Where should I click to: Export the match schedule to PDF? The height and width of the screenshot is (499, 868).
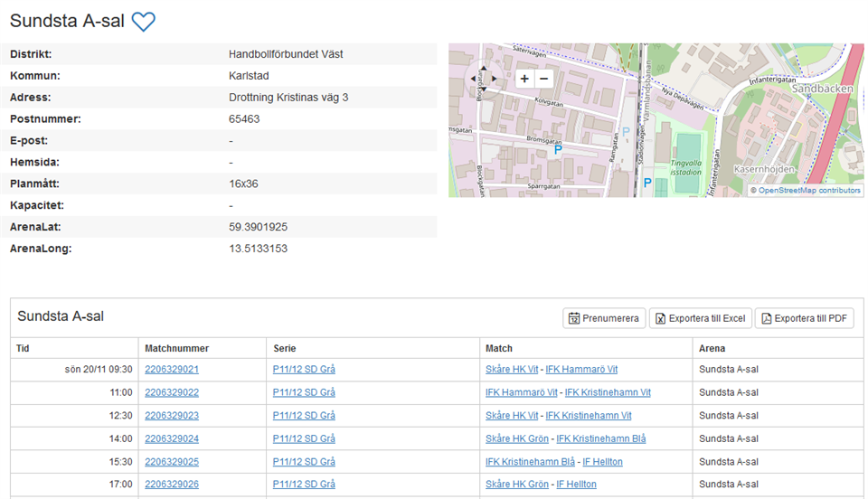coord(804,318)
